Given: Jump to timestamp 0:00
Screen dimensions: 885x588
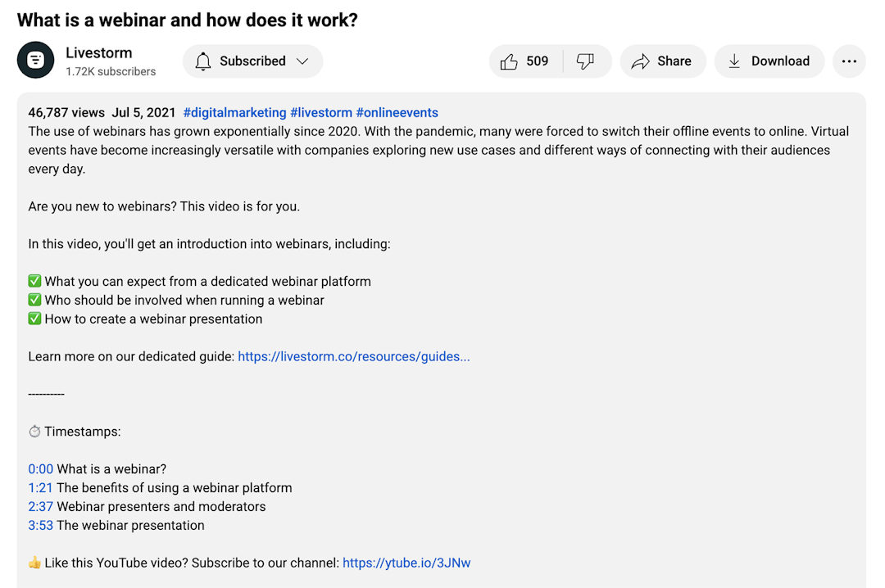Looking at the screenshot, I should click(x=41, y=469).
